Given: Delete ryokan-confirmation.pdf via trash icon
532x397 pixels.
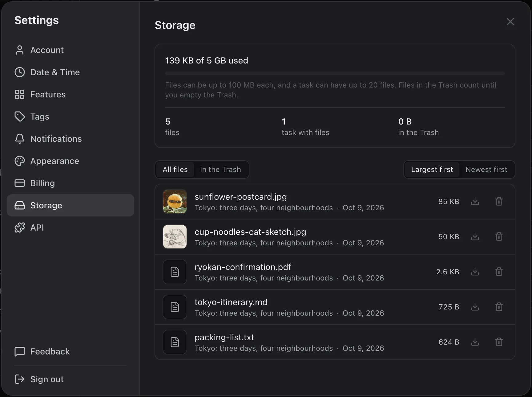Looking at the screenshot, I should [499, 272].
